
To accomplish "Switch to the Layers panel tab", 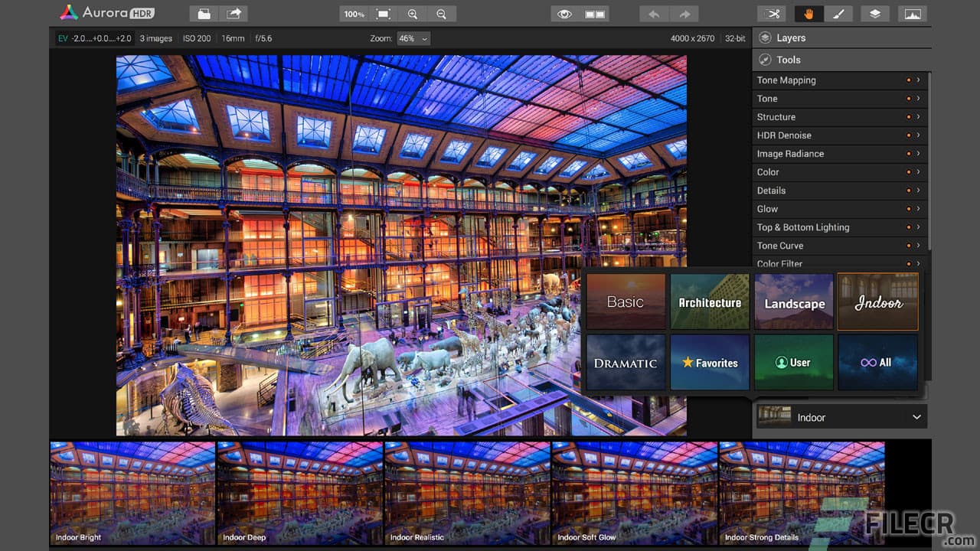I will click(792, 37).
